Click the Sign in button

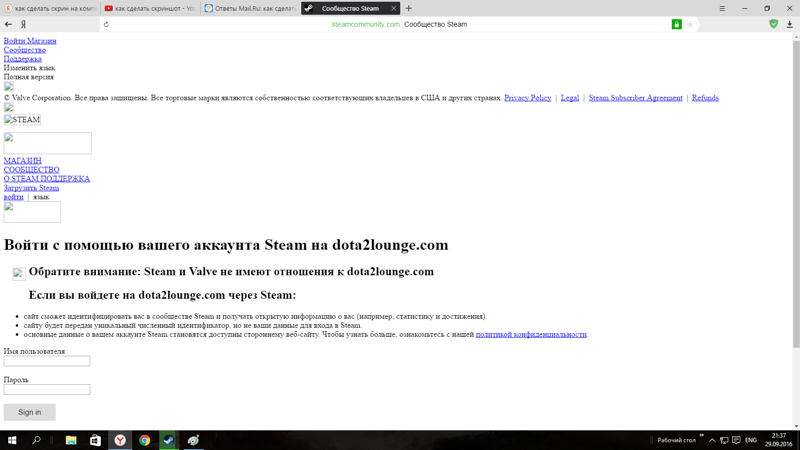point(30,412)
